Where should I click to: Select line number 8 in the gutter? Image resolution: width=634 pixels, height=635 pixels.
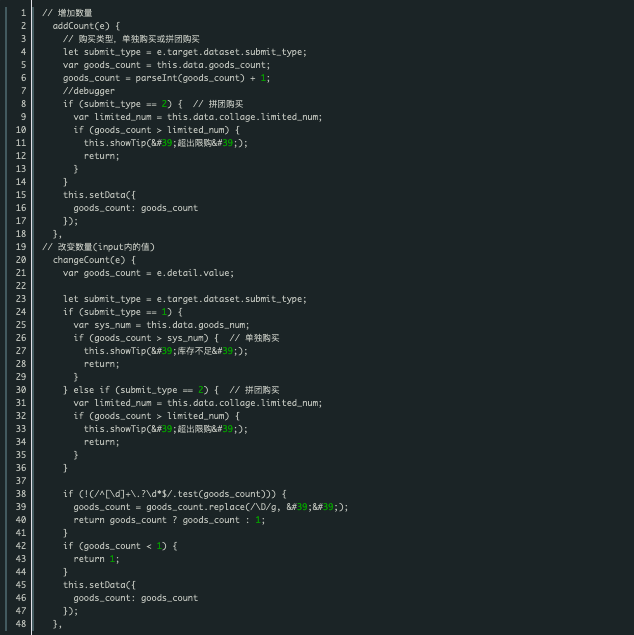click(23, 104)
